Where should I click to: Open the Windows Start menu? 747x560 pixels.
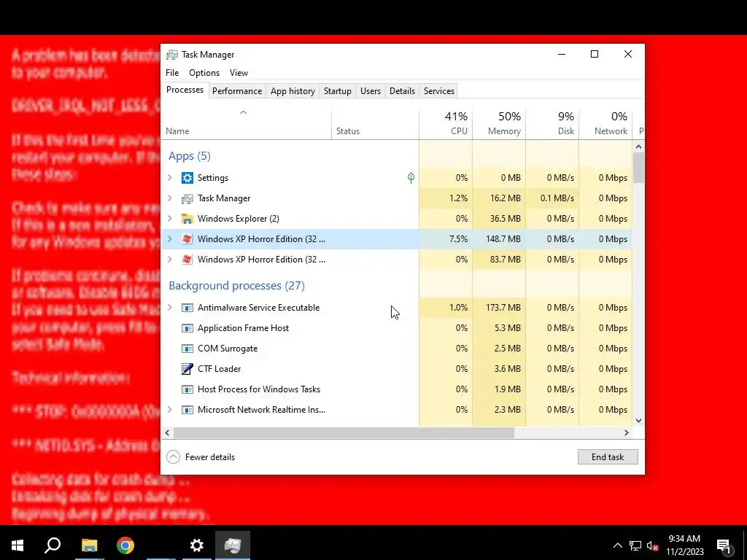pyautogui.click(x=18, y=545)
